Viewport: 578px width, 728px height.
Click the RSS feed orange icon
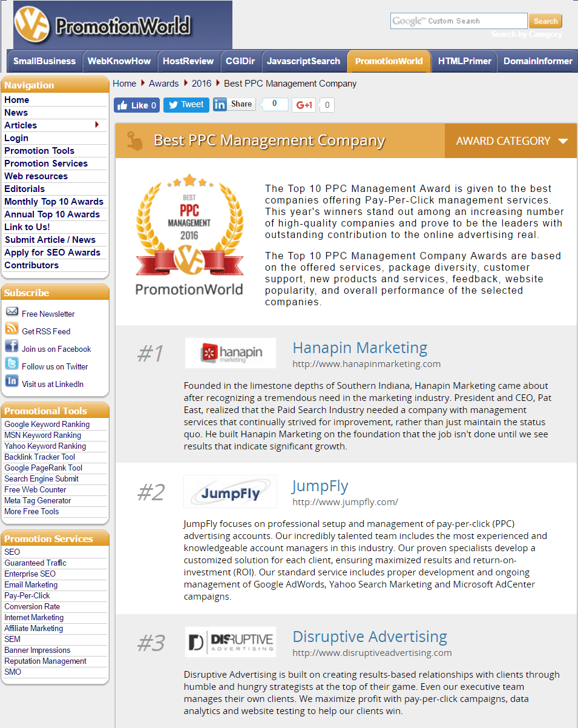point(12,329)
